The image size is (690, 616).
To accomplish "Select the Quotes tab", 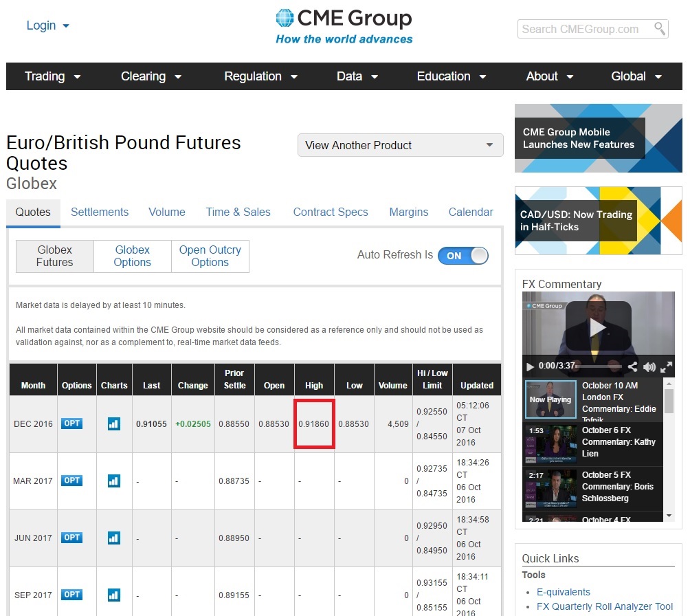I will click(33, 212).
